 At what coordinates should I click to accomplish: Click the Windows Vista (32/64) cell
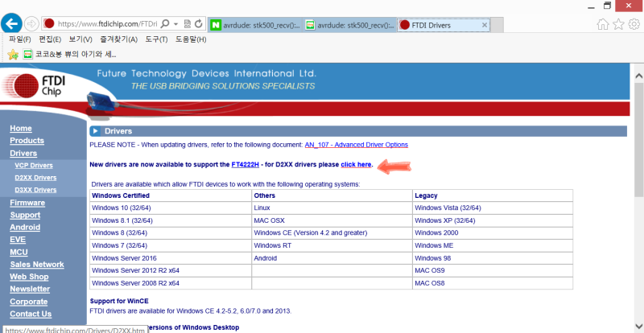coord(493,208)
